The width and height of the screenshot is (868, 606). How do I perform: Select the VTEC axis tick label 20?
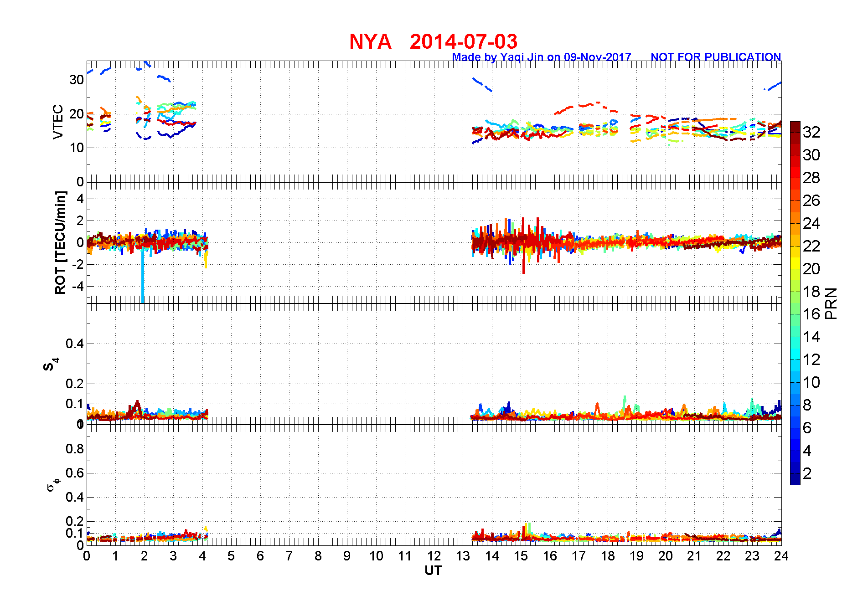point(77,114)
